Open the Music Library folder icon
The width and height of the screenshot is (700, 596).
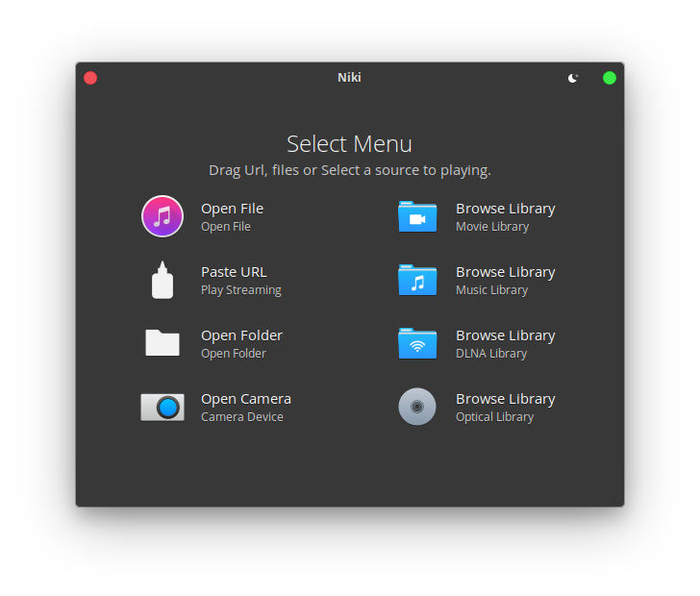417,280
